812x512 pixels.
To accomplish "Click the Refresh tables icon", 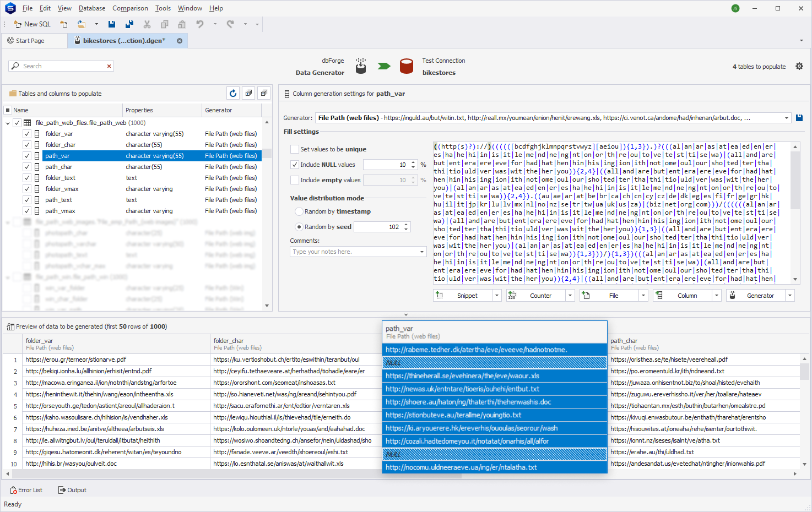I will coord(233,93).
